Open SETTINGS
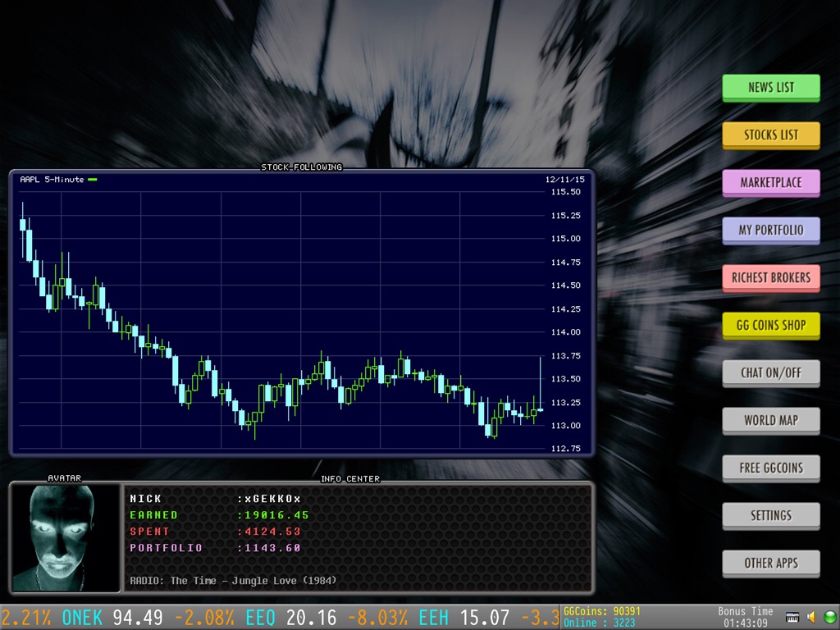This screenshot has width=840, height=630. [x=771, y=516]
